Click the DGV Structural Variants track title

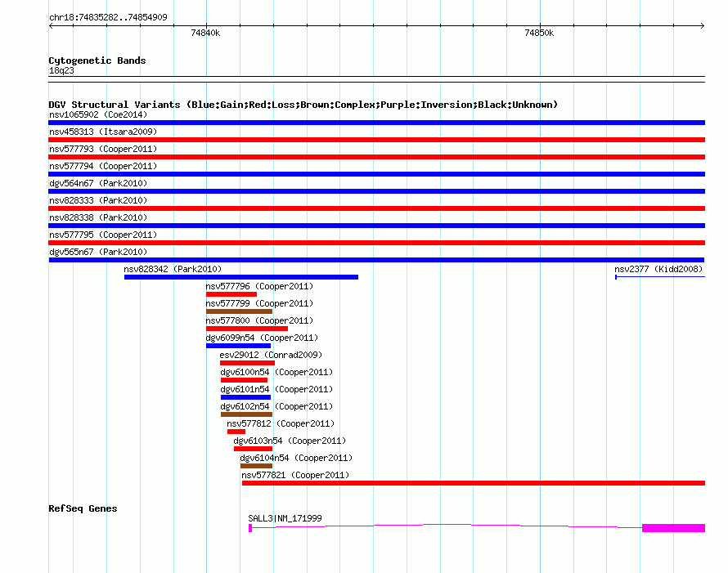pyautogui.click(x=303, y=105)
